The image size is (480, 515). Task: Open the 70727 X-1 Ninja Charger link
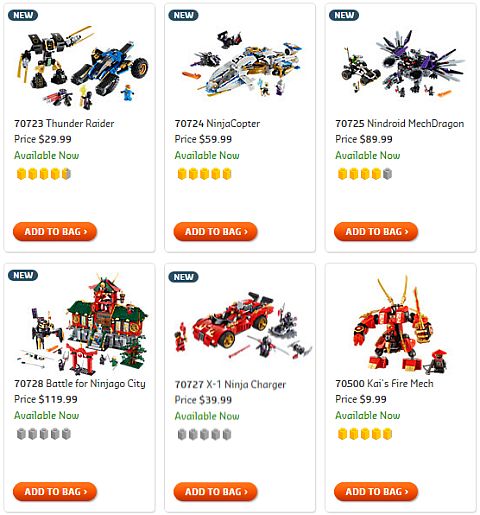click(230, 385)
